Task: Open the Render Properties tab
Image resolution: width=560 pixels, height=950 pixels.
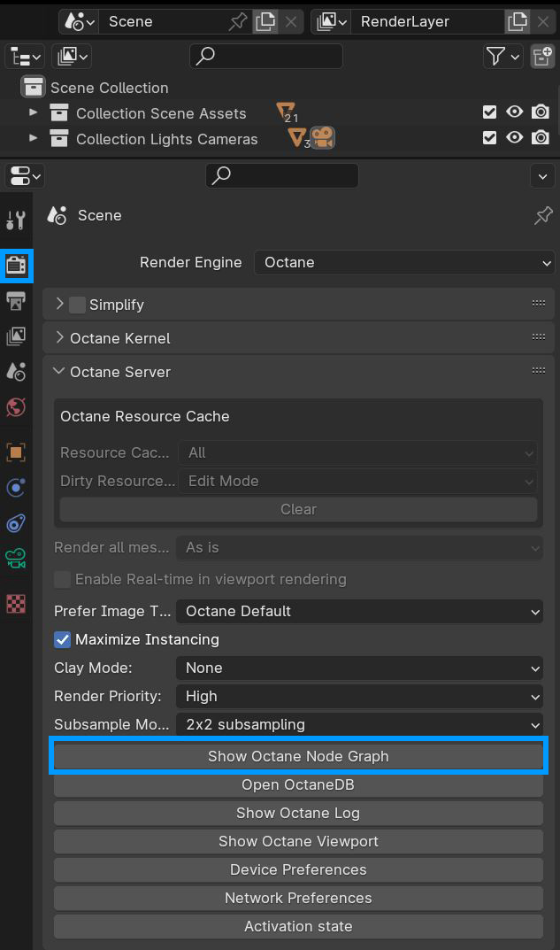Action: point(15,266)
